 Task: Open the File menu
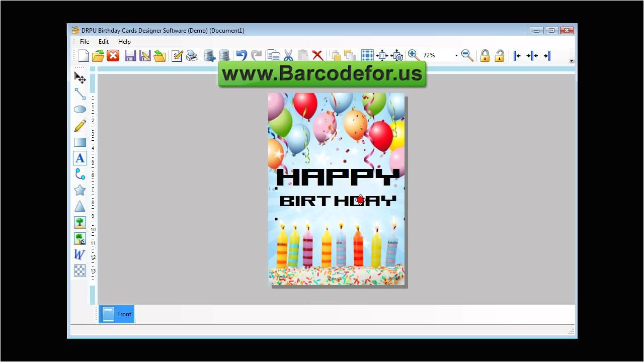coord(85,42)
